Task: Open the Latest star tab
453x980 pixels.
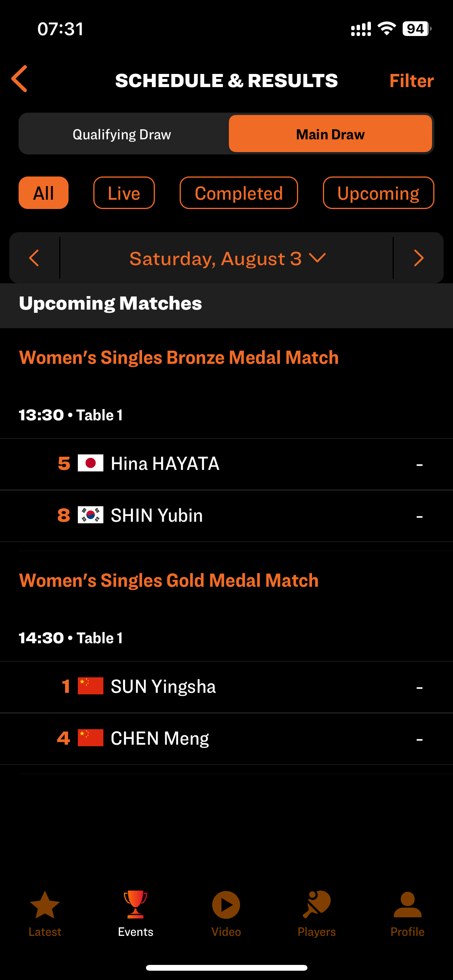Action: coord(45,914)
